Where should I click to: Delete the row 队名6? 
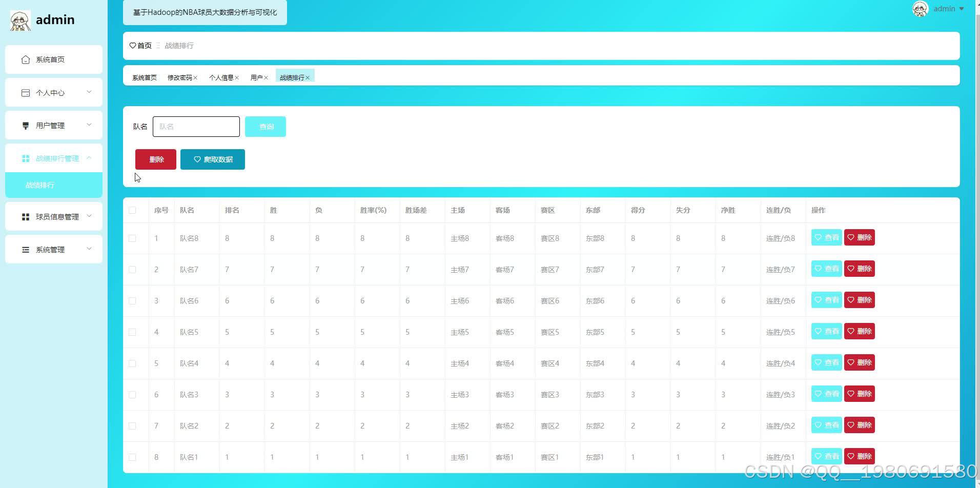point(860,300)
